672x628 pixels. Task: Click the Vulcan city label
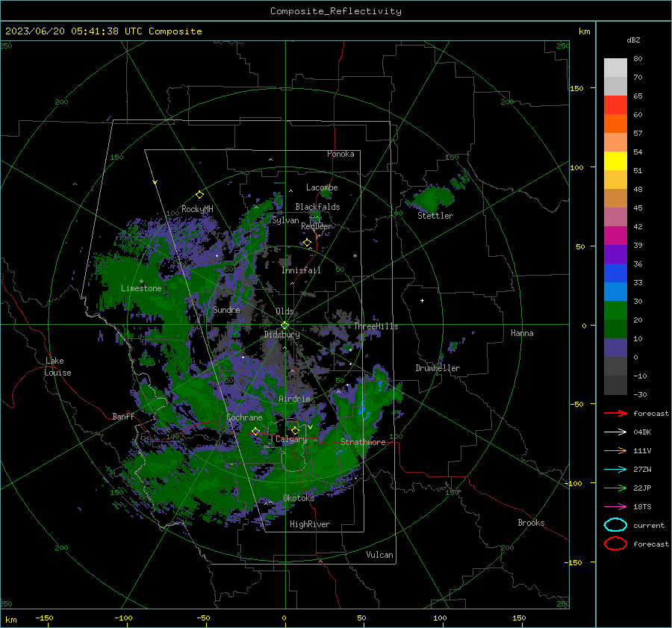(379, 555)
